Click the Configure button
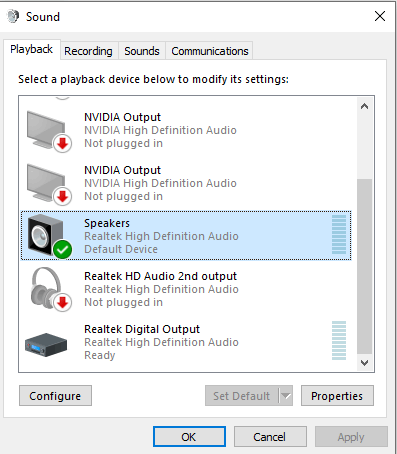397x454 pixels. click(x=55, y=396)
